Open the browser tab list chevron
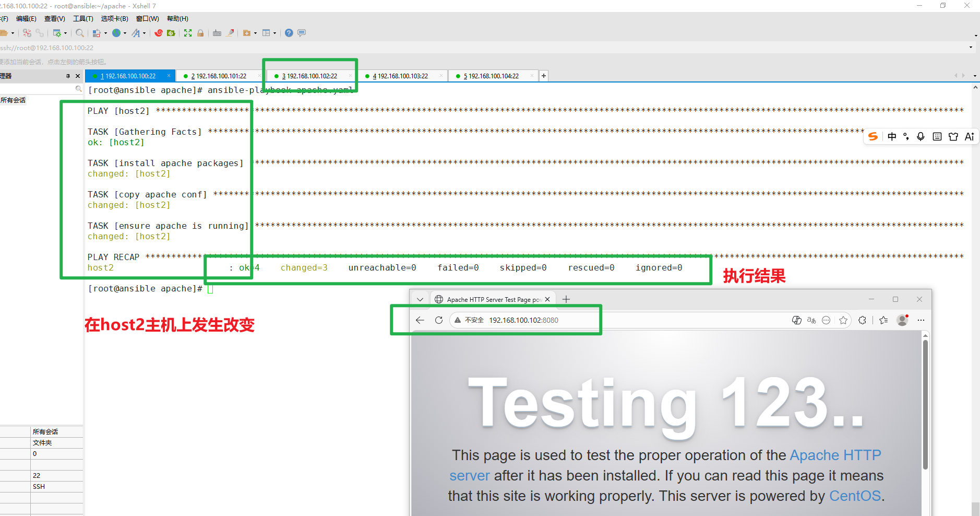The image size is (980, 516). click(420, 299)
